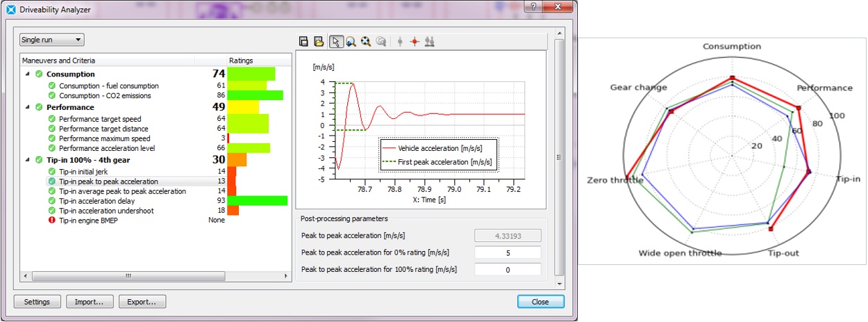Screen dimensions: 868x322
Task: Open the Settings button
Action: click(37, 302)
